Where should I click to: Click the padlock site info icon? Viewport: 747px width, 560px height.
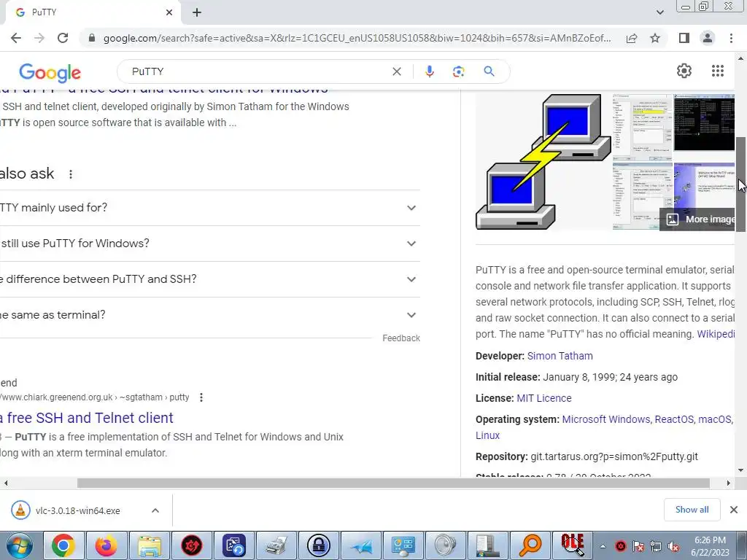click(x=92, y=38)
